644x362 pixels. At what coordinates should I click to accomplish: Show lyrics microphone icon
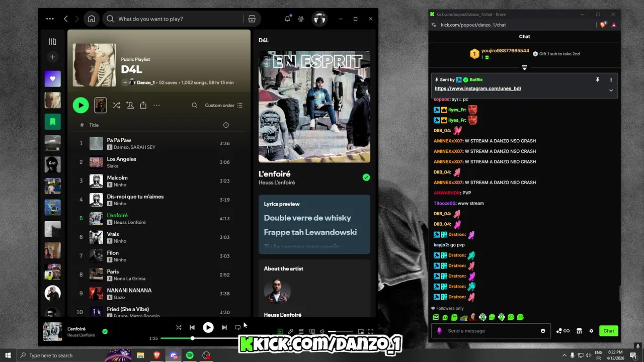click(290, 331)
